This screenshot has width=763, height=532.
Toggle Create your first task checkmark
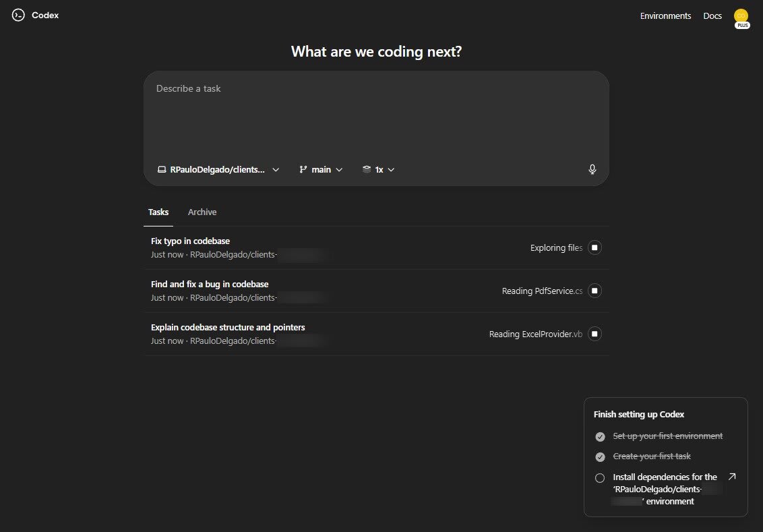tap(600, 457)
